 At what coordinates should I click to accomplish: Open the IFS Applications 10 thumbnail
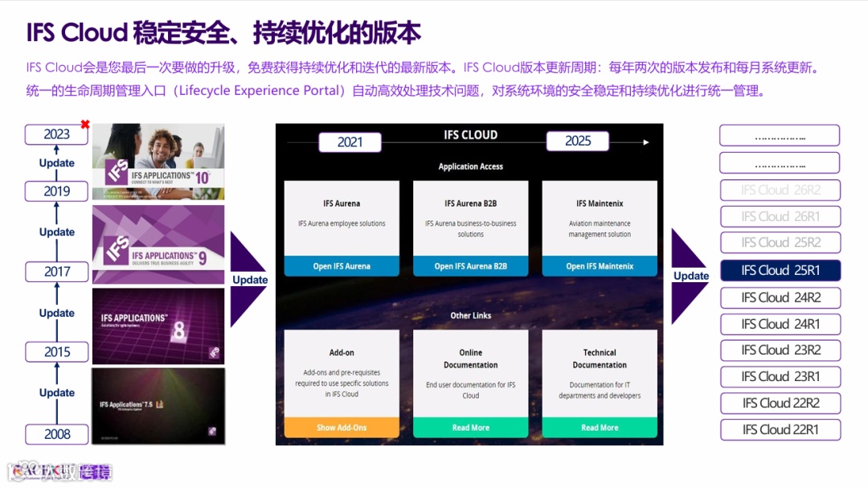(158, 162)
